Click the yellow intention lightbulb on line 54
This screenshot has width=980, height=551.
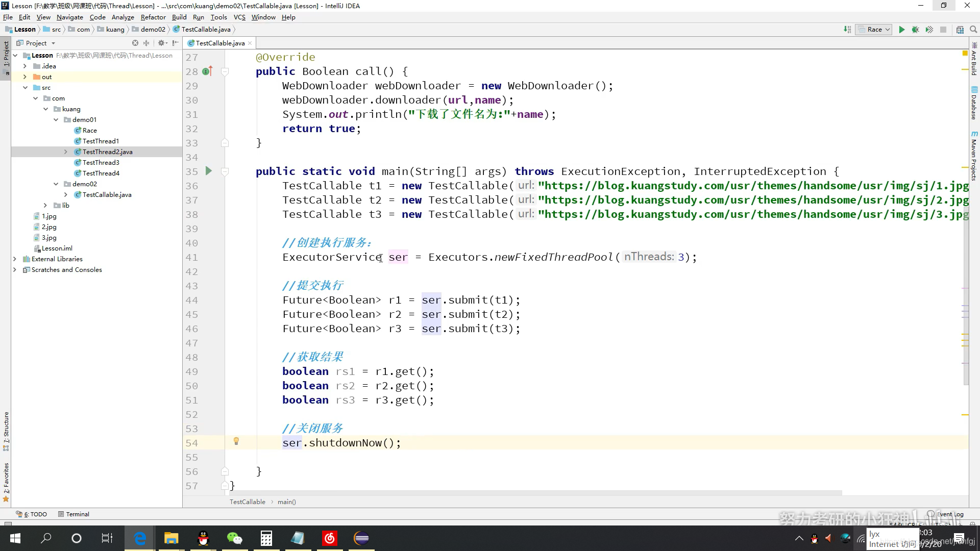[x=236, y=441]
